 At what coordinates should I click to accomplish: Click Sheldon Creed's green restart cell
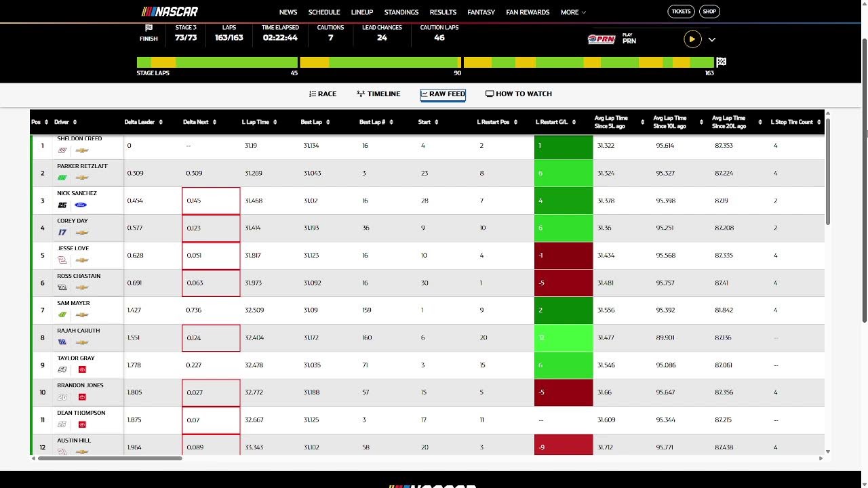pyautogui.click(x=564, y=146)
